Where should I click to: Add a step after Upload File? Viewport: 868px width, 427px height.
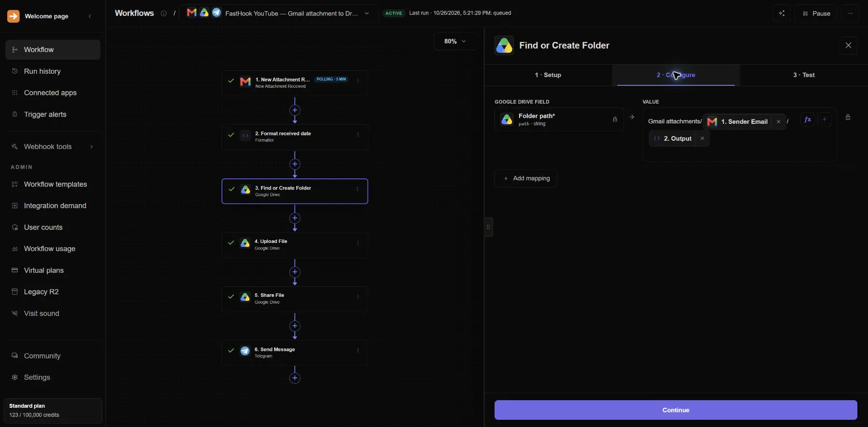(x=295, y=272)
